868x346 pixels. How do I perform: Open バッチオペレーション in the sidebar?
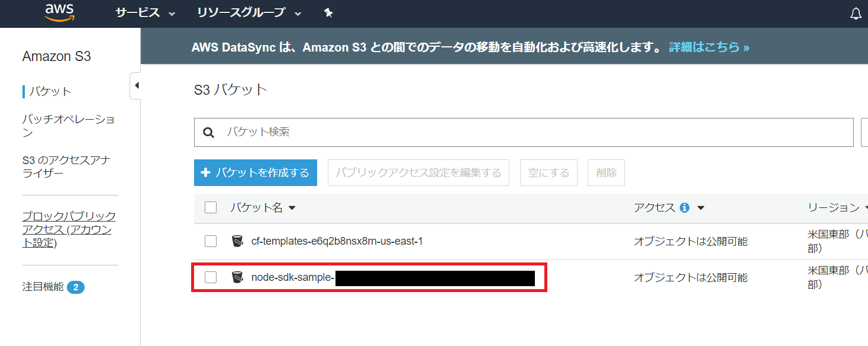69,126
